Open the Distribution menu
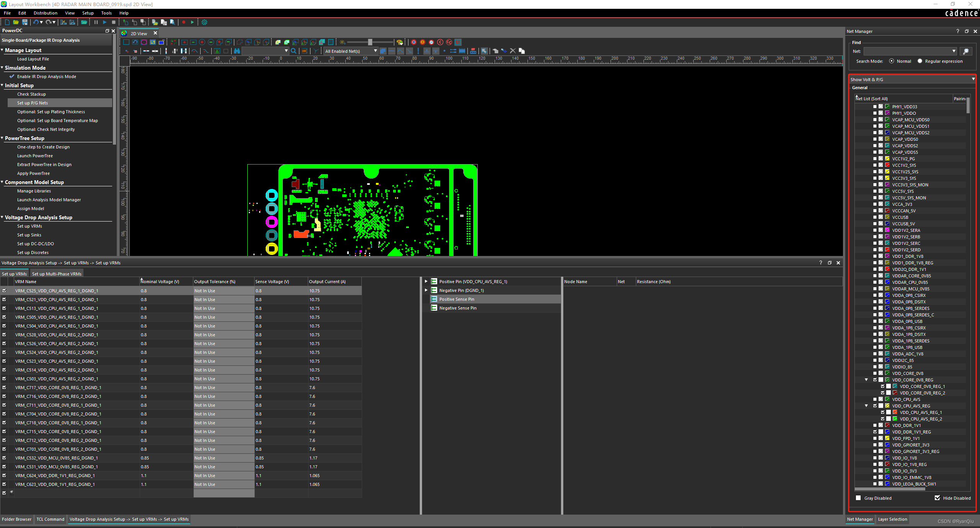This screenshot has height=528, width=980. 45,13
